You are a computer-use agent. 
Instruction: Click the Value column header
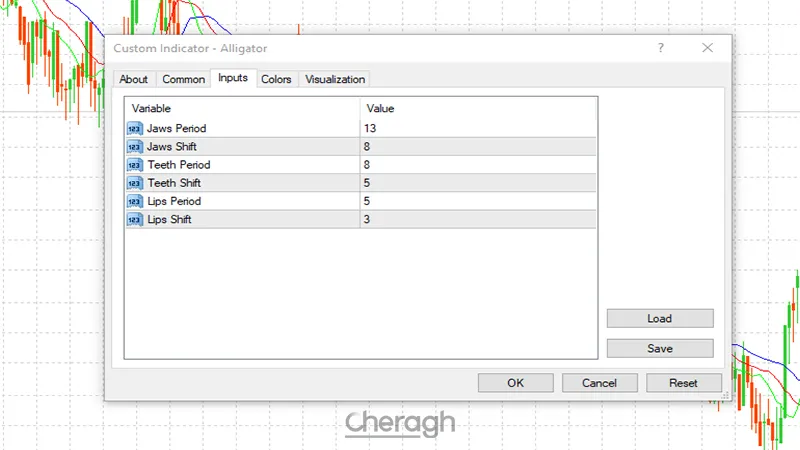[380, 108]
